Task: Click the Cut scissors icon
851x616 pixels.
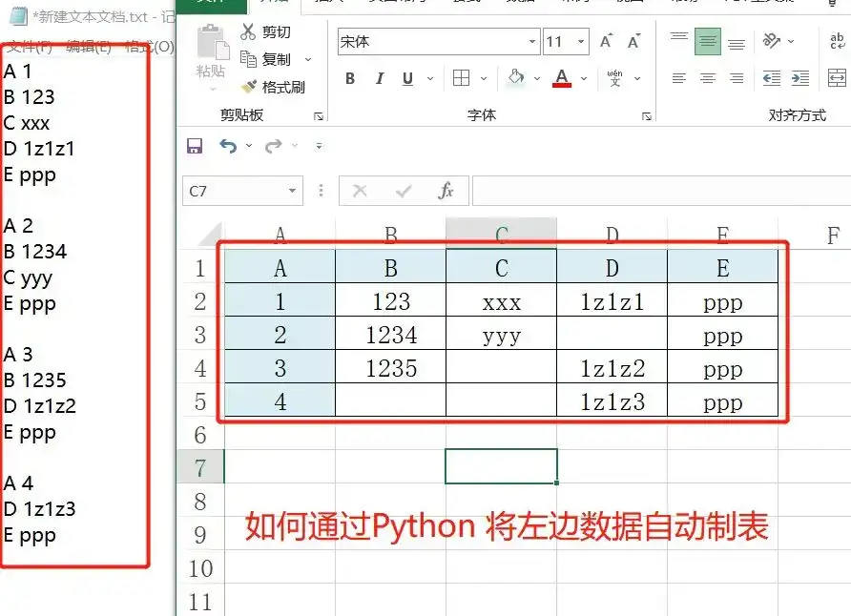Action: tap(248, 32)
